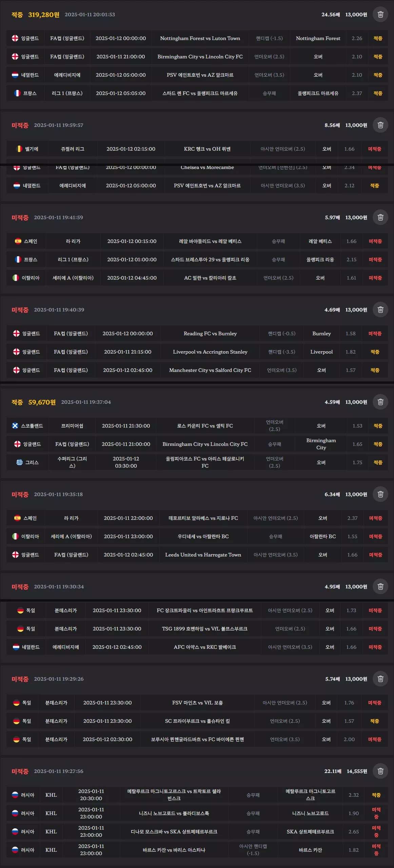The width and height of the screenshot is (394, 868).
Task: Click trash icon for the 19:40:39 slip
Action: pos(380,310)
